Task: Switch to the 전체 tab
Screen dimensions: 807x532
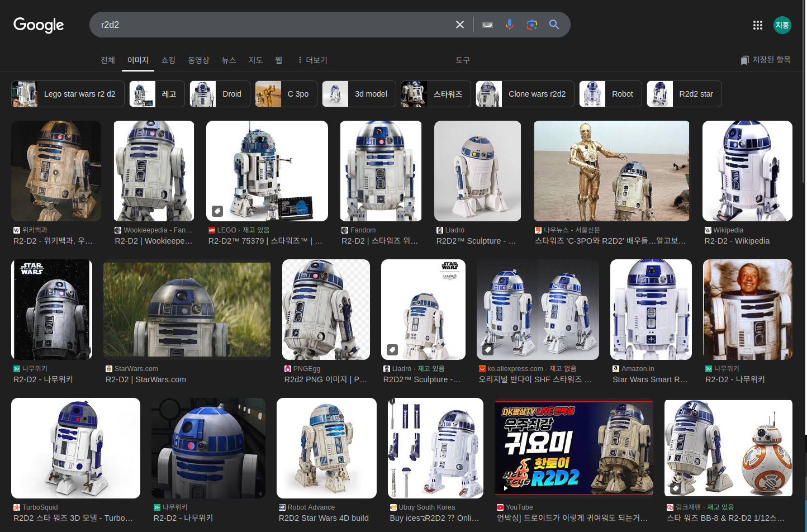Action: click(x=108, y=60)
